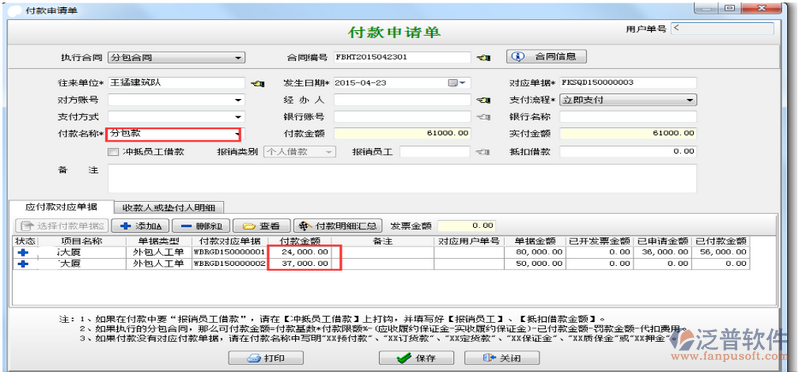Select the 应付款对应单据 tab
The image size is (799, 372).
(62, 207)
